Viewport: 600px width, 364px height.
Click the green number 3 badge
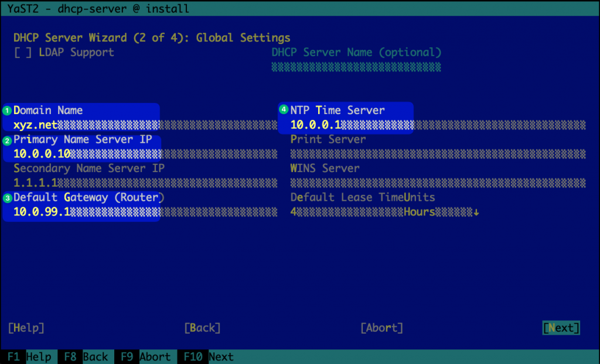[7, 198]
